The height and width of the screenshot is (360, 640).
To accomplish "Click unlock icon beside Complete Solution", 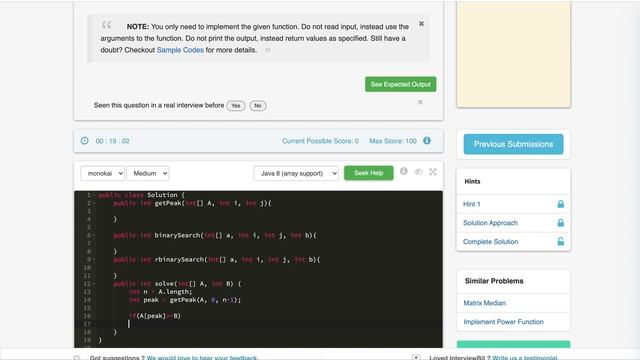I will (x=561, y=242).
